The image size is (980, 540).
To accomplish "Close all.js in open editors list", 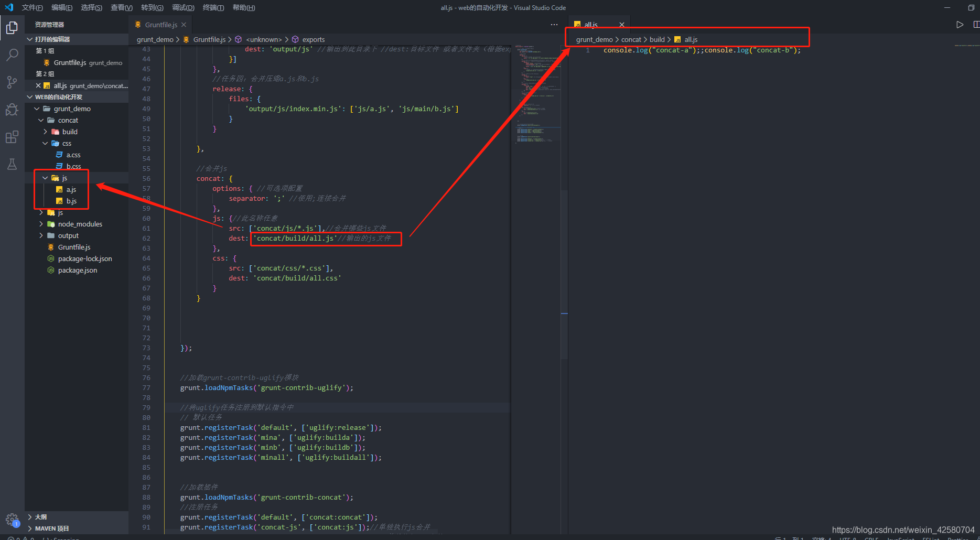I will [38, 85].
